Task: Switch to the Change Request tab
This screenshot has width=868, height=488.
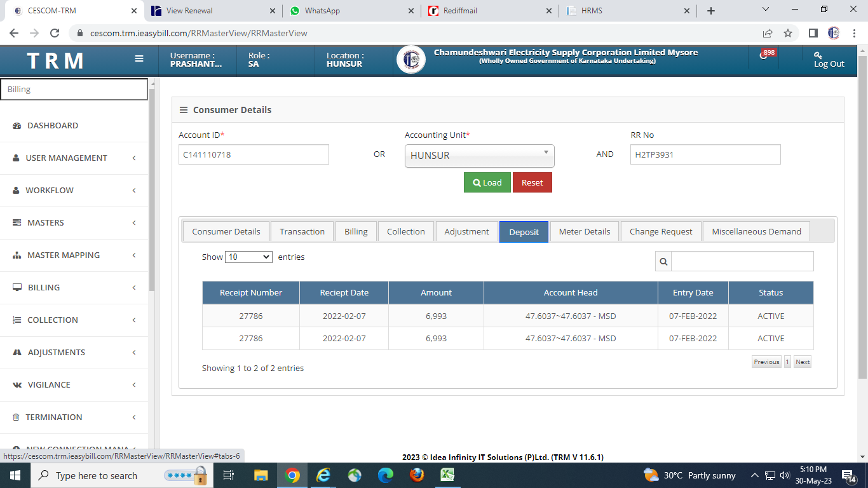Action: 661,231
